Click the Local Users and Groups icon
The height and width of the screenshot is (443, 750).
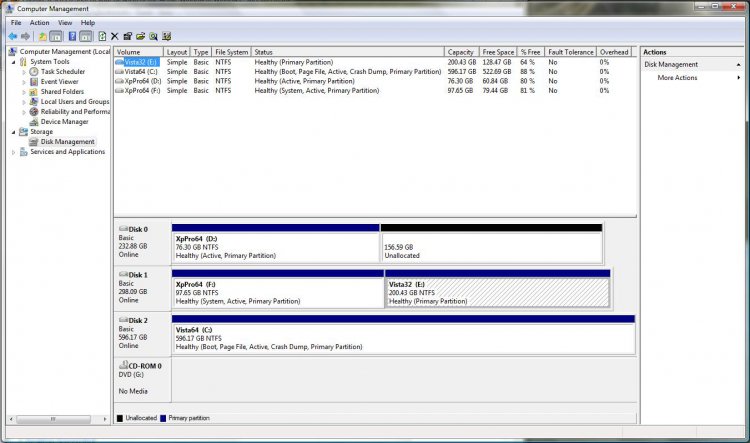click(33, 102)
